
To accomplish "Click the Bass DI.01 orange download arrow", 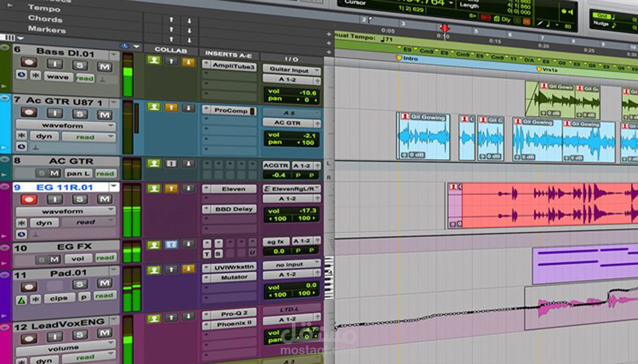I will coord(188,62).
